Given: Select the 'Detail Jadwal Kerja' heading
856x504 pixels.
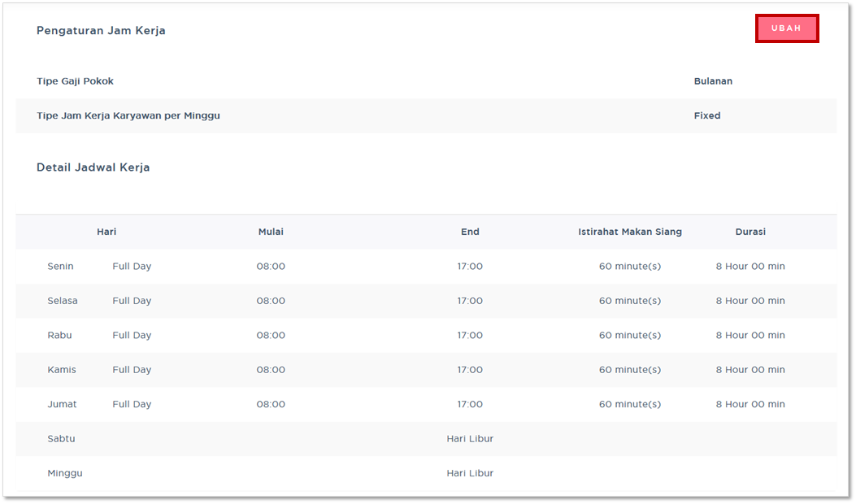Looking at the screenshot, I should [x=93, y=167].
